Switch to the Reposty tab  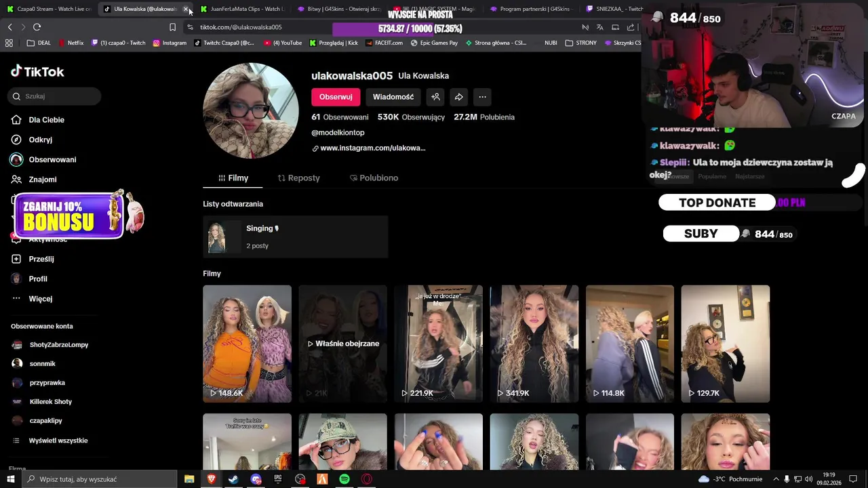click(x=298, y=178)
